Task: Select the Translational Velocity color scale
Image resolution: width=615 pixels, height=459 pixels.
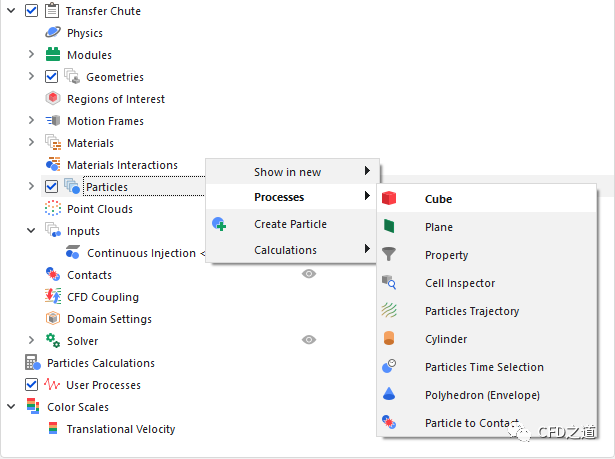Action: pyautogui.click(x=120, y=429)
